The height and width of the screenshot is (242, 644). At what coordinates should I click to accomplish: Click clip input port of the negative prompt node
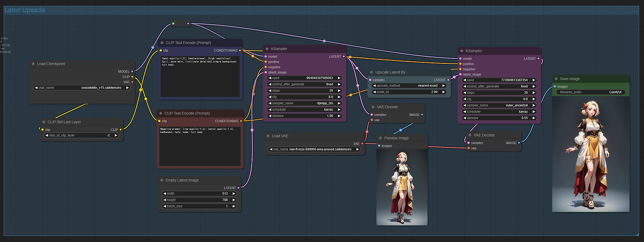coord(159,121)
